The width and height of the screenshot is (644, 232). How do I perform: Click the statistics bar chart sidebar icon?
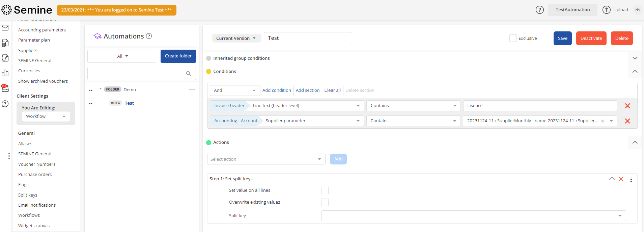click(x=5, y=73)
